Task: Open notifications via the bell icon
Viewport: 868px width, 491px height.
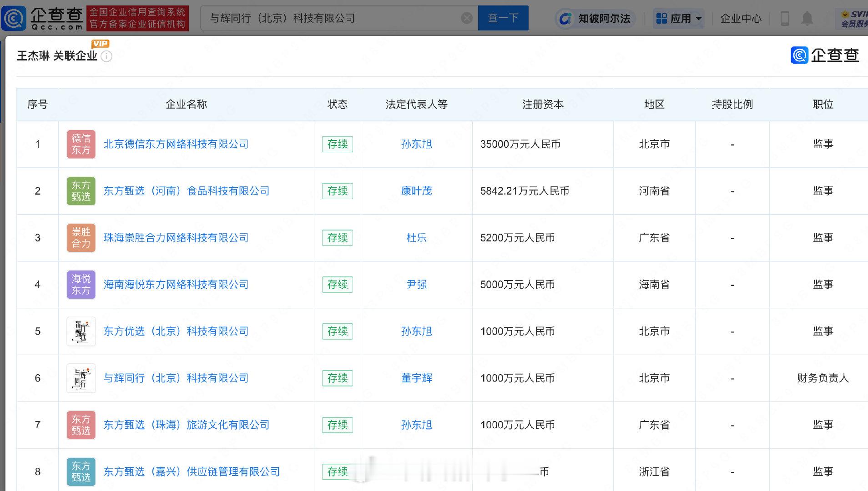Action: [x=807, y=19]
